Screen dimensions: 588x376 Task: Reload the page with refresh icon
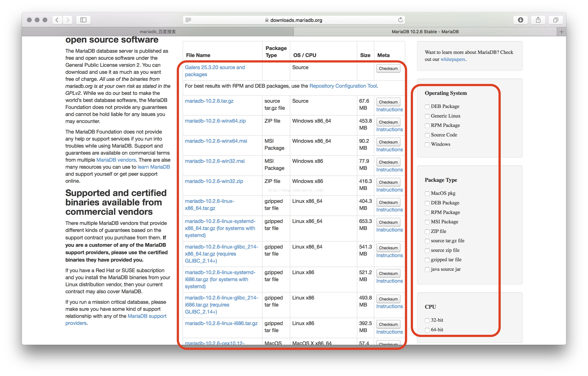click(x=400, y=20)
